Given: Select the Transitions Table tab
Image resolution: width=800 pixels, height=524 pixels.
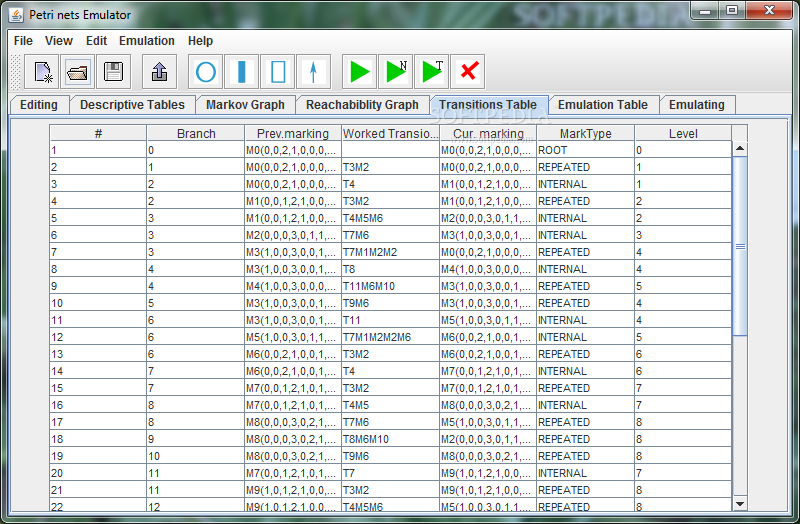Looking at the screenshot, I should click(488, 105).
